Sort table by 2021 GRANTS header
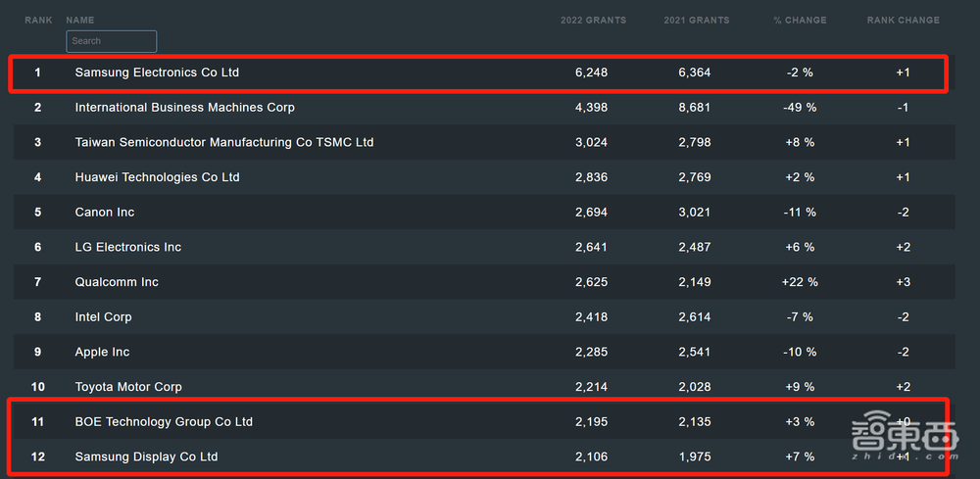The width and height of the screenshot is (980, 479). coord(697,20)
